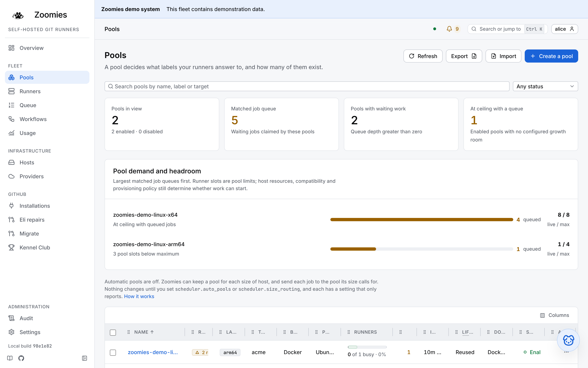
Task: Focus the Search or jump to box
Action: click(x=508, y=29)
